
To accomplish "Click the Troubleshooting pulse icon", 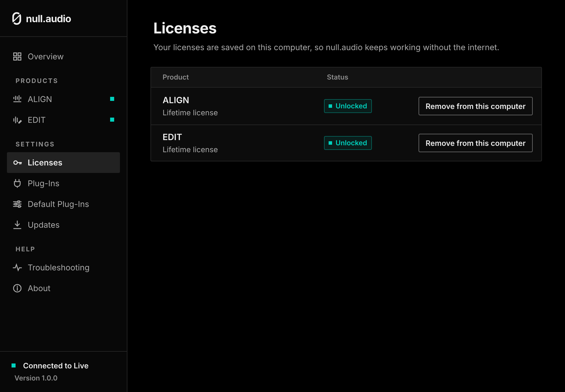I will coord(17,267).
